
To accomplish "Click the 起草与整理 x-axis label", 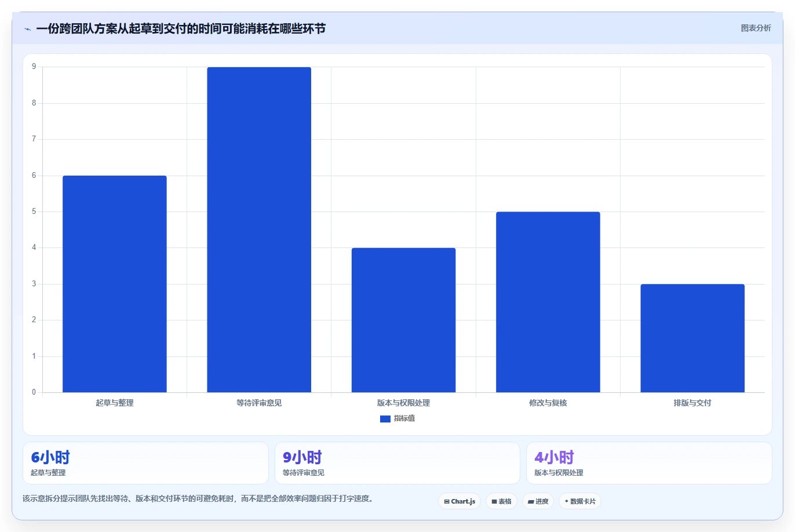I will 115,403.
